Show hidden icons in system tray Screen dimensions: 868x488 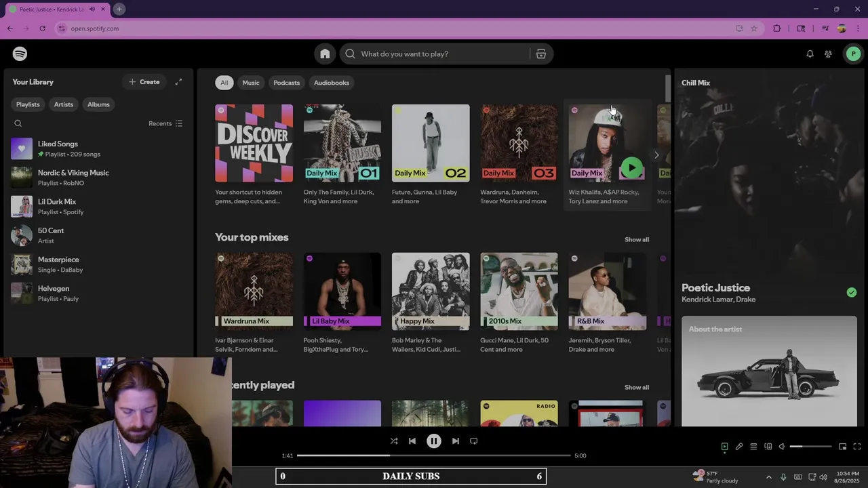tap(768, 476)
